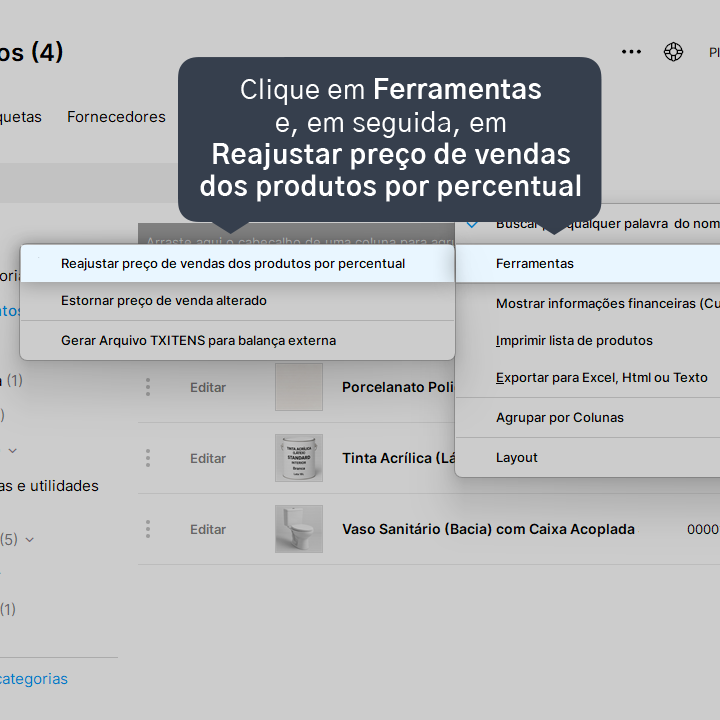Click Vaso Sanitário (Bacia) com Caixa Acoplada
720x720 pixels.
(488, 529)
